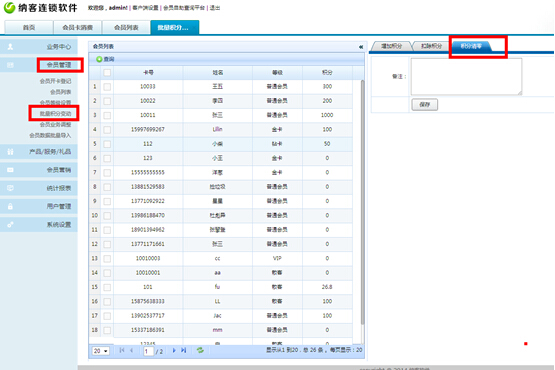The height and width of the screenshot is (370, 555).
Task: Open the 积分清零 tab
Action: 471,46
